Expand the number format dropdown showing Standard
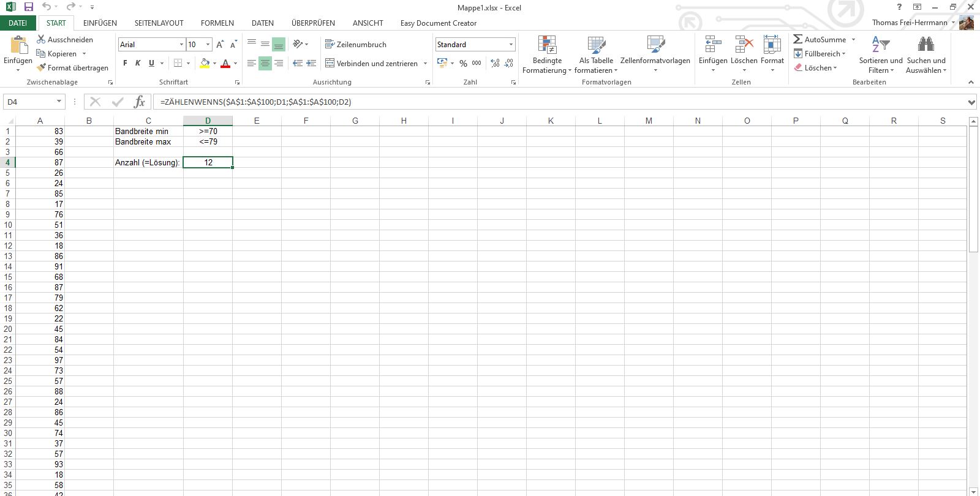 (x=511, y=45)
